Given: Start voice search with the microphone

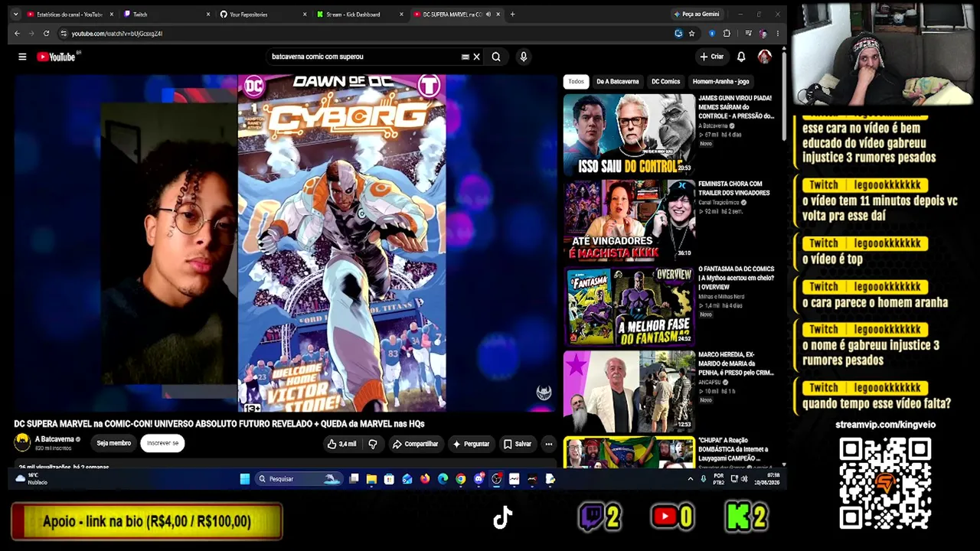Looking at the screenshot, I should (x=524, y=57).
